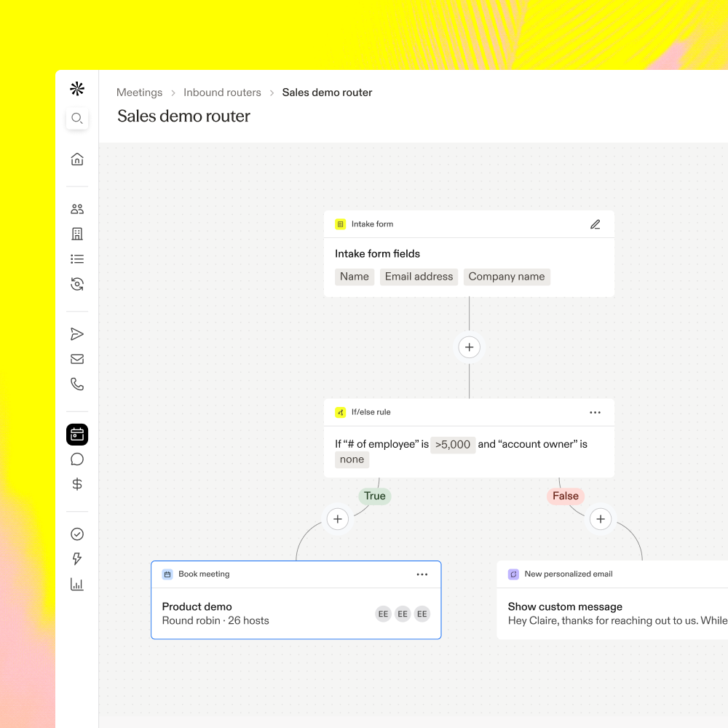This screenshot has width=728, height=728.
Task: Click the last EE host avatar
Action: point(422,614)
